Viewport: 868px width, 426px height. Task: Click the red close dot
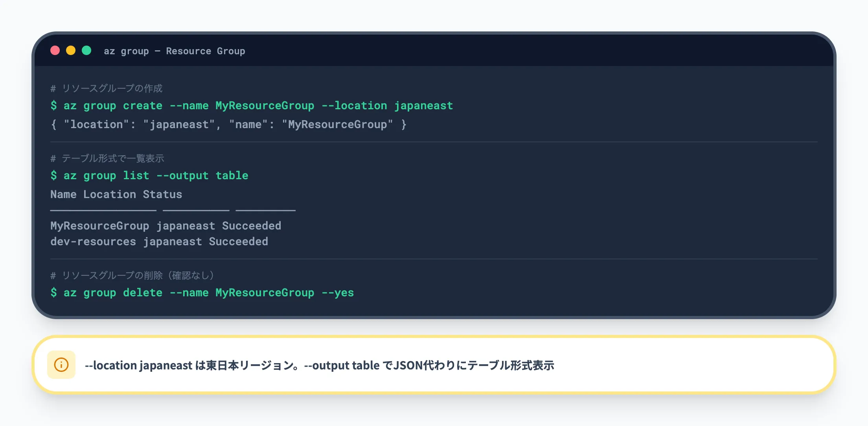coord(55,51)
